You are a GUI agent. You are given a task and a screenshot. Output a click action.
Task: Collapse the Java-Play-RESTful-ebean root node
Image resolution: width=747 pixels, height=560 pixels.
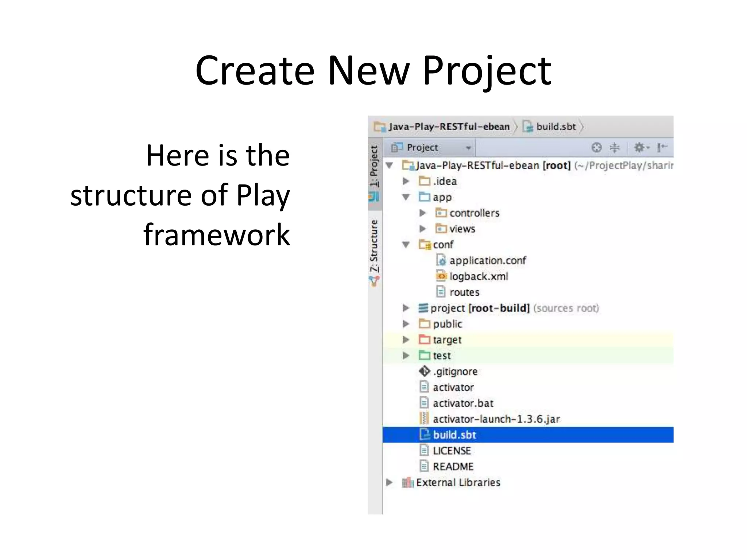[x=390, y=166]
